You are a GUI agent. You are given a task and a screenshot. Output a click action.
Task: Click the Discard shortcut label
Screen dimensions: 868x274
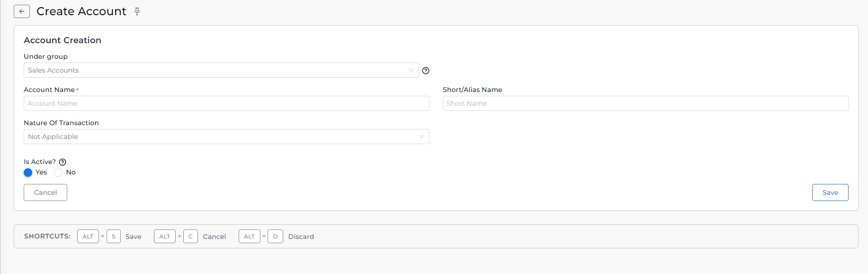[301, 237]
